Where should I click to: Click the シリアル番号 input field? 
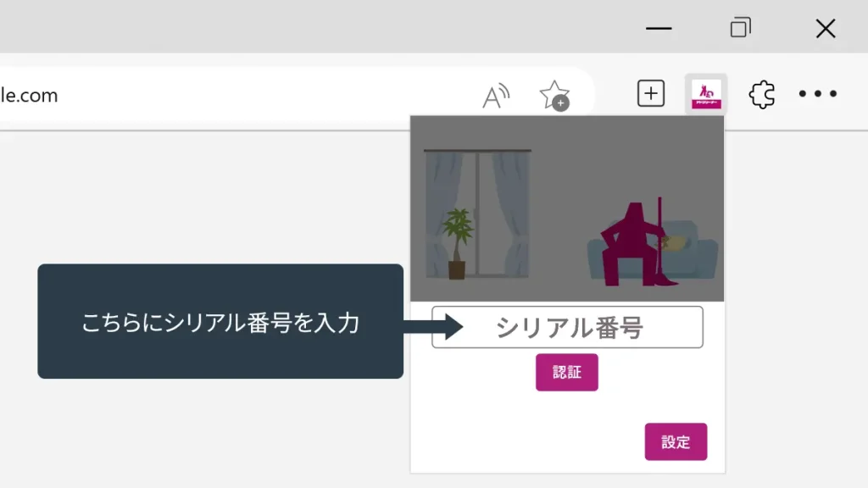point(567,327)
